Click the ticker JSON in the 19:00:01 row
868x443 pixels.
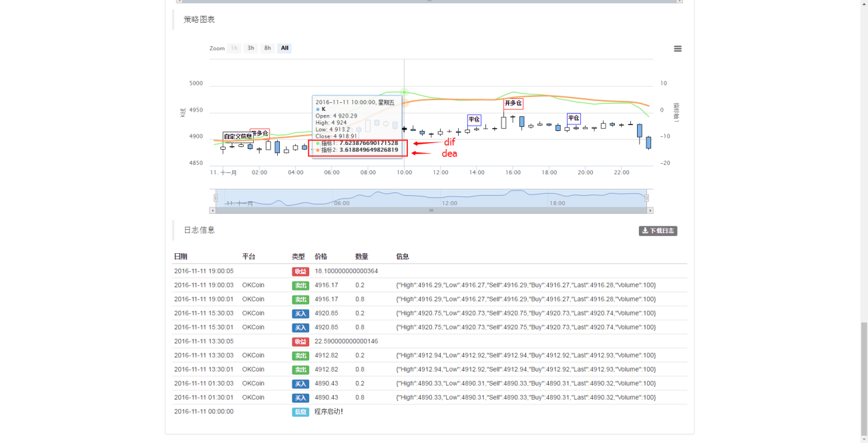526,299
